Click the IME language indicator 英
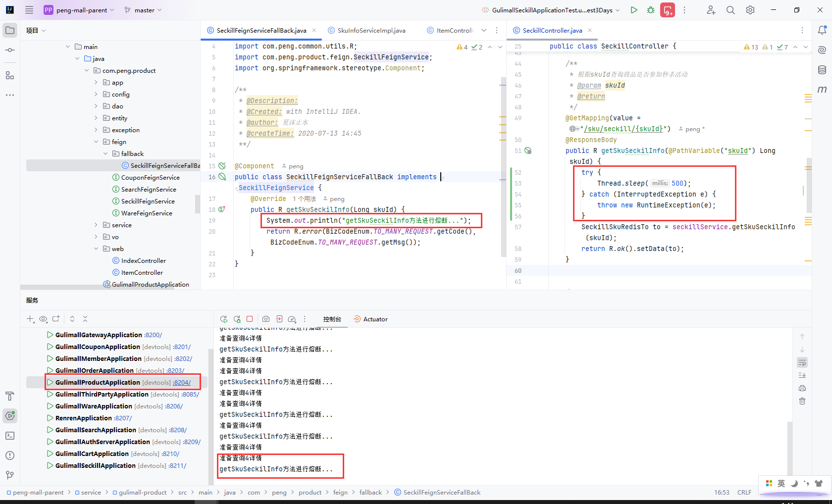 click(x=781, y=483)
